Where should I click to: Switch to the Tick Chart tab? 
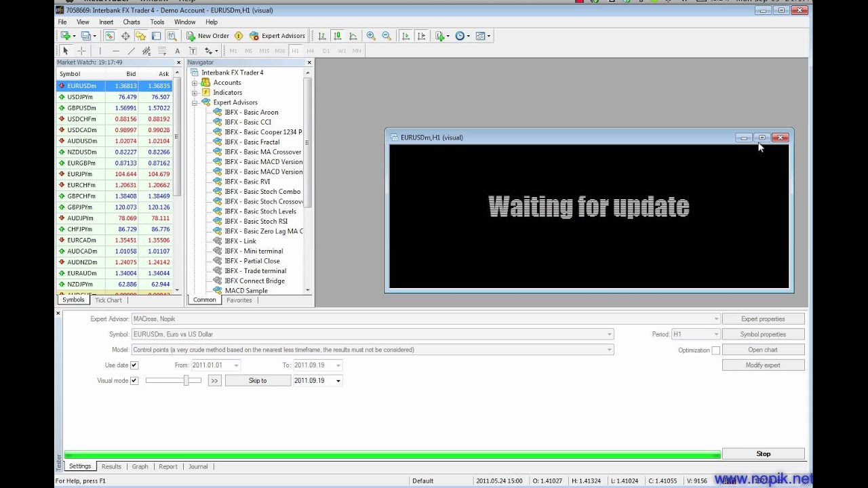coord(108,300)
